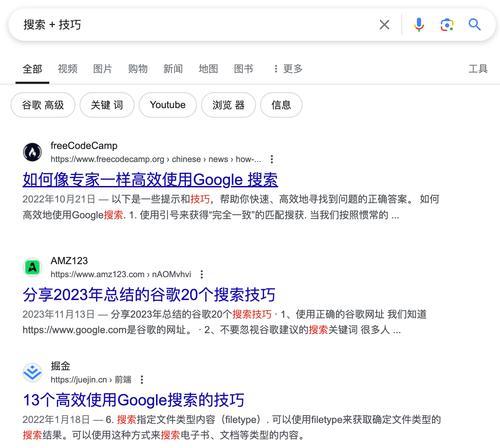Click the freeCodeCamp favicon
Screen dimensions: 500x448
coord(32,152)
